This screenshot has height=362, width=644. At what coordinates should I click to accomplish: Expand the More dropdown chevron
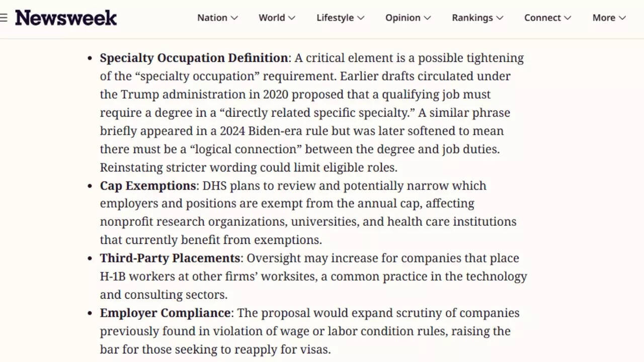622,18
